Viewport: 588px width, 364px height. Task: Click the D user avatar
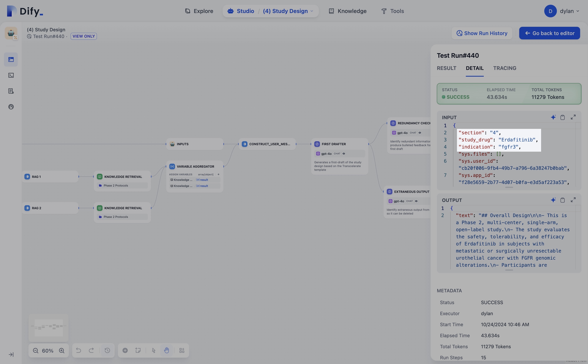pos(550,11)
